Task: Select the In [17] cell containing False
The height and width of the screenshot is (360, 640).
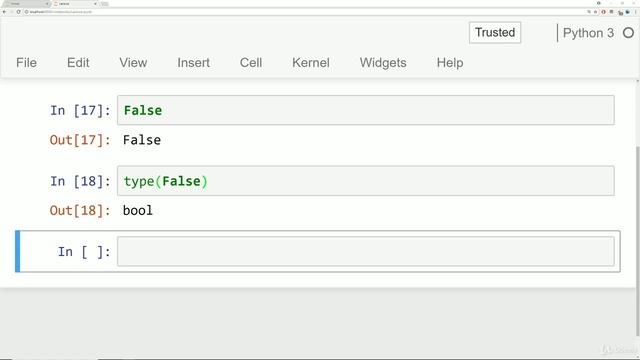Action: coord(365,110)
